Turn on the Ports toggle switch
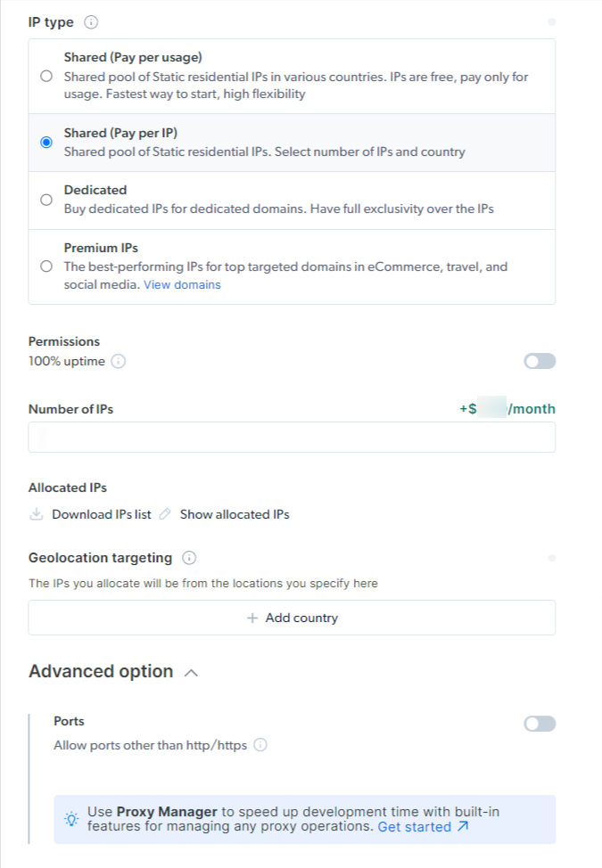The width and height of the screenshot is (602, 868). [540, 724]
